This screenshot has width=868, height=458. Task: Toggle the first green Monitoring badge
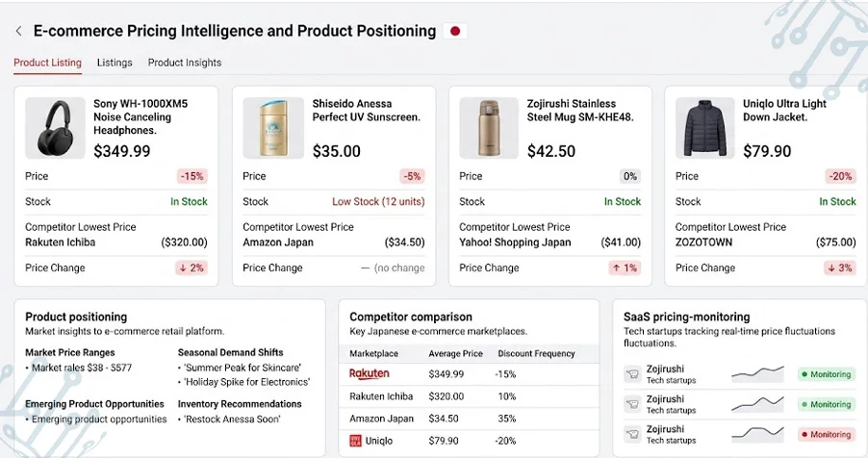pyautogui.click(x=826, y=374)
